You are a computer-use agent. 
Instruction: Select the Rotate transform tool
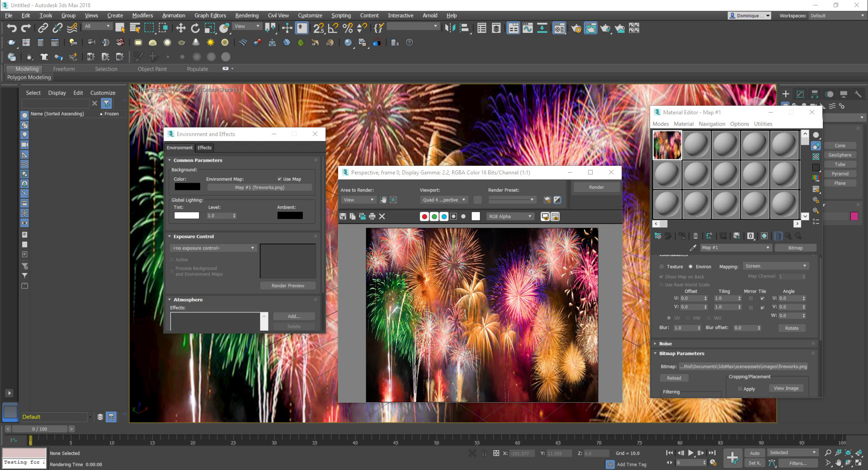pyautogui.click(x=195, y=28)
